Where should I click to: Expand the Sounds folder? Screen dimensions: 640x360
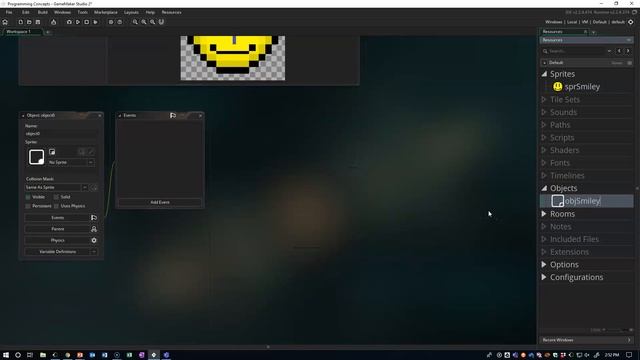544,112
